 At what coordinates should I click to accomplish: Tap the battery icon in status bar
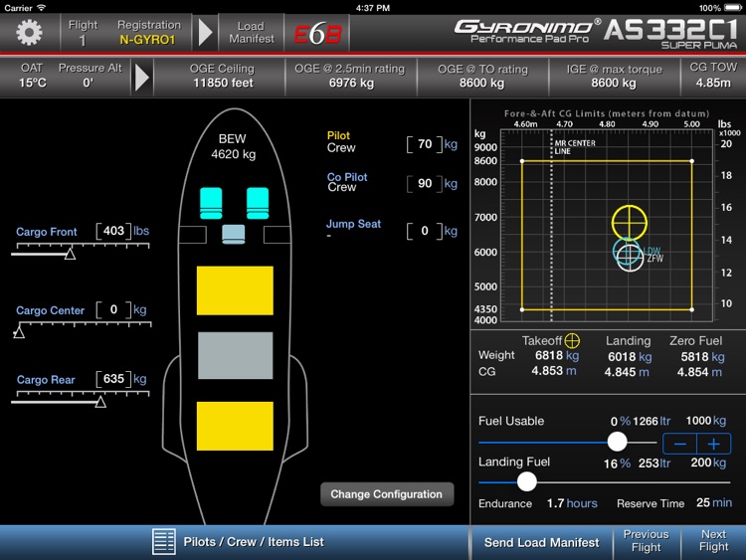733,8
